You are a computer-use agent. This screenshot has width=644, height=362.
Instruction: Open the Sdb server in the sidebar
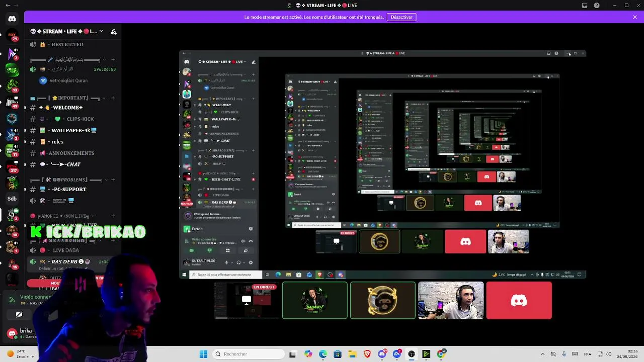12,199
